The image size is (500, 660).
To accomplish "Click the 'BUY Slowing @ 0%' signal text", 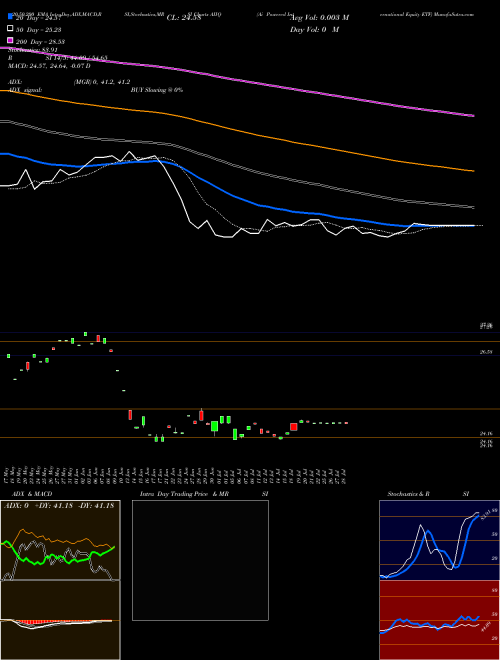I will [x=157, y=90].
